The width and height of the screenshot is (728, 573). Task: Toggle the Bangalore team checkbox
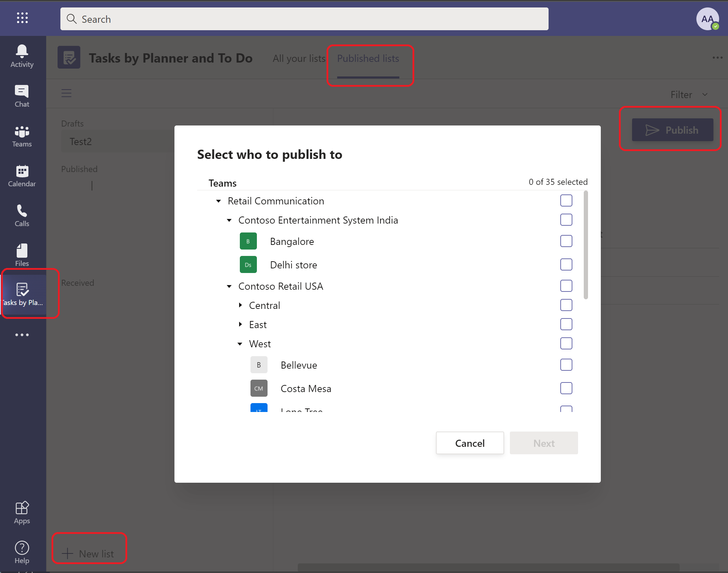point(566,241)
